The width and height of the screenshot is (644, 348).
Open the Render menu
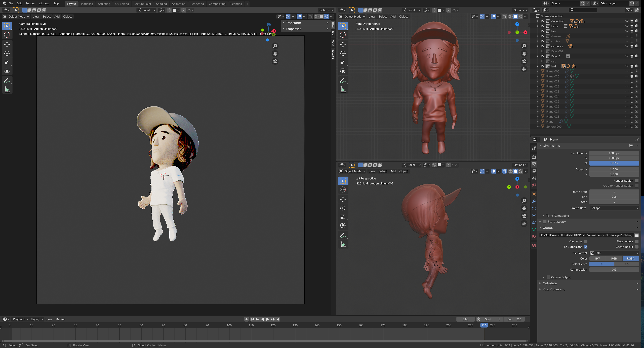[30, 4]
